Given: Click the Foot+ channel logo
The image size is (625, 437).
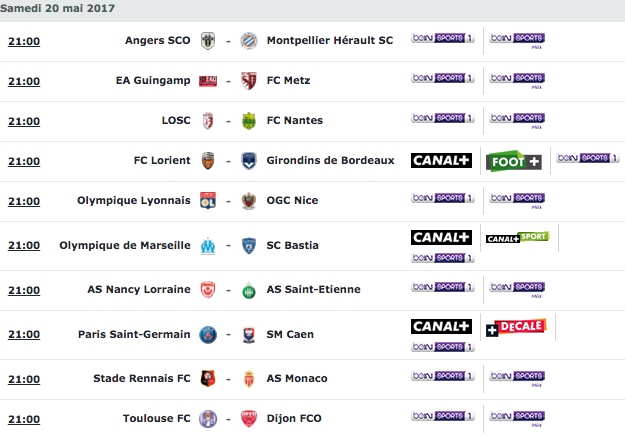Looking at the screenshot, I should (514, 161).
